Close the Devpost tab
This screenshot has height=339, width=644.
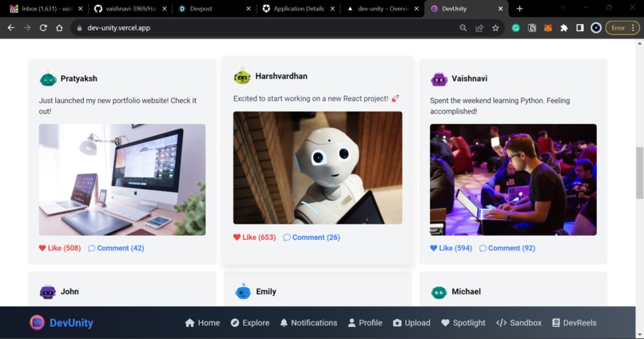pyautogui.click(x=248, y=9)
